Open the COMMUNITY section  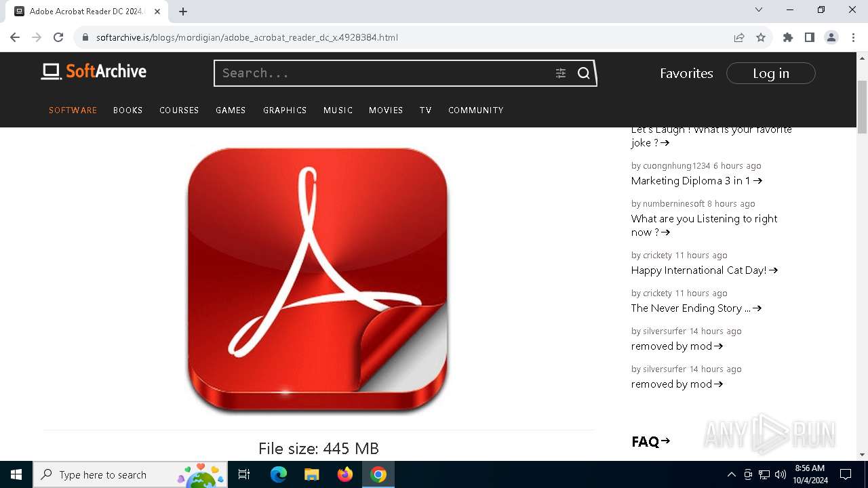click(x=475, y=110)
